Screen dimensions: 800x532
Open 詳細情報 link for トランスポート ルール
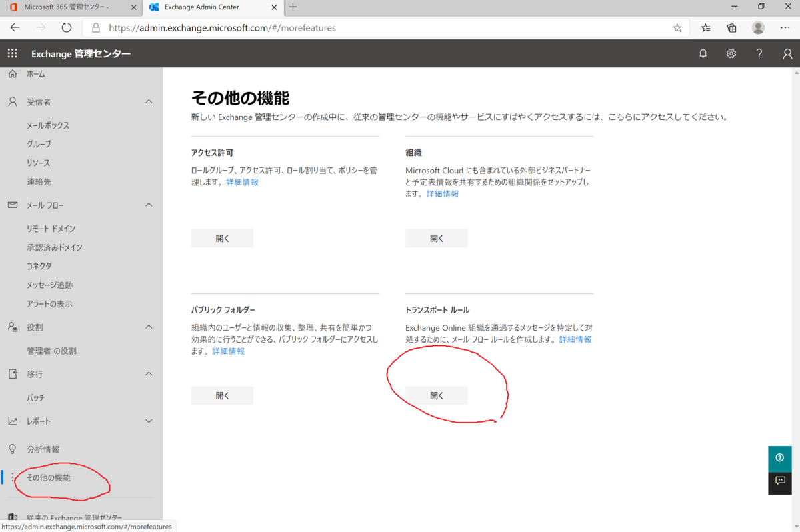coord(575,339)
